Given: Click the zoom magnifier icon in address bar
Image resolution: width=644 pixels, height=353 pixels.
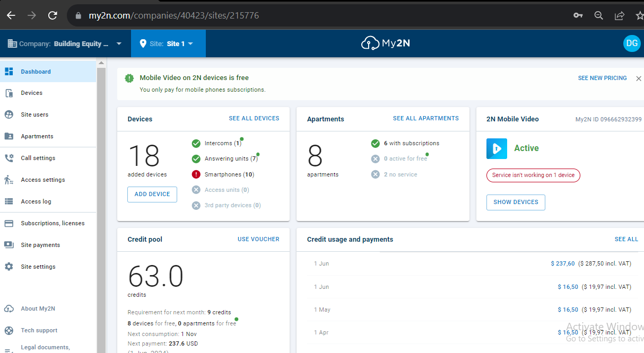Looking at the screenshot, I should point(599,15).
